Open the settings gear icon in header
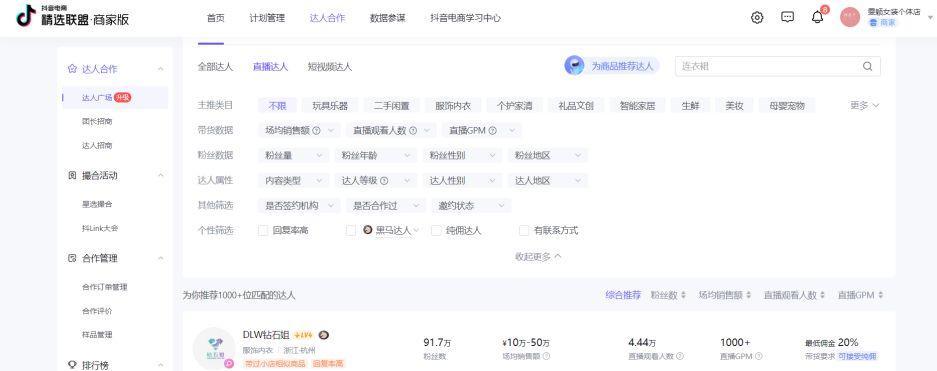The height and width of the screenshot is (371, 937). click(757, 18)
